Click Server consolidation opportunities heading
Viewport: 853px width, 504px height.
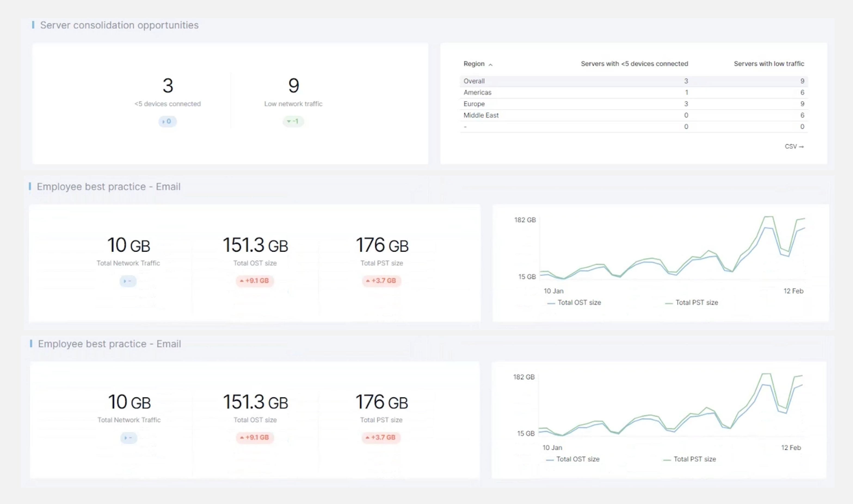119,25
